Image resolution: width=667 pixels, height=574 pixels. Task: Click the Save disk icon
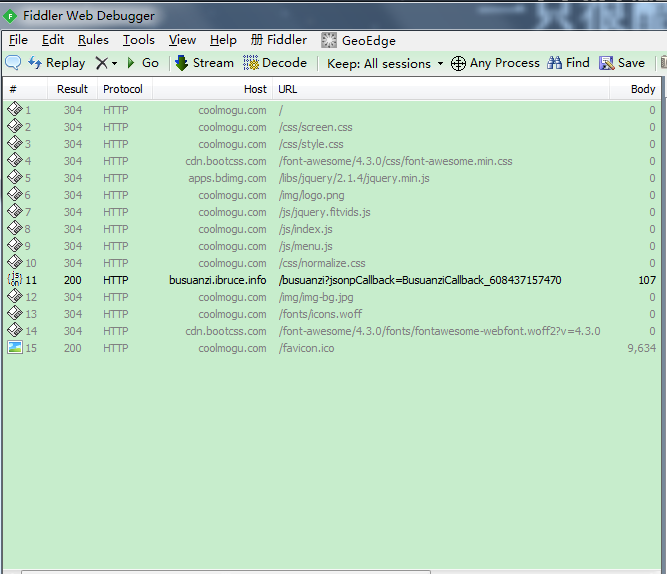coord(607,63)
